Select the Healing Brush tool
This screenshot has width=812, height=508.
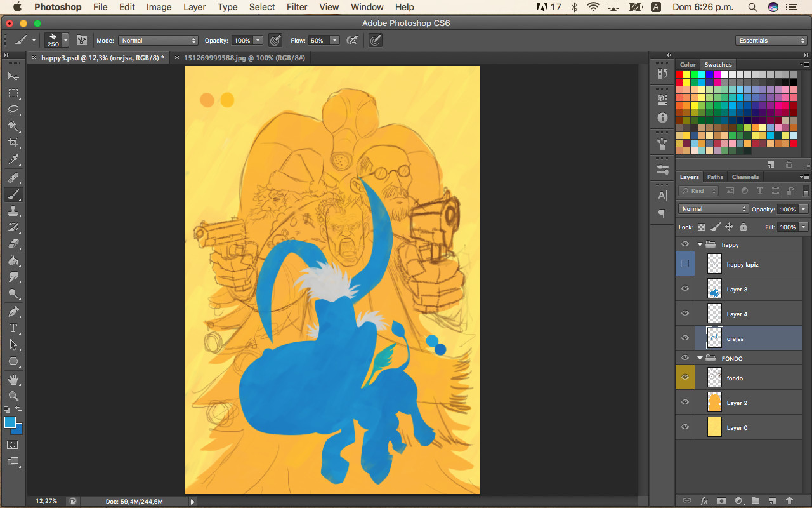(13, 178)
